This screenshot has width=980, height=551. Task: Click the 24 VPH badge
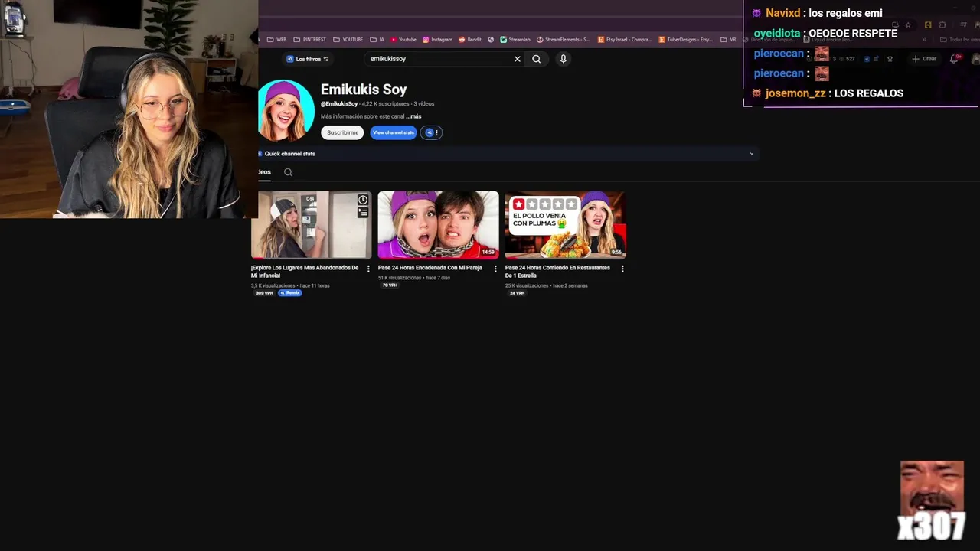[517, 293]
